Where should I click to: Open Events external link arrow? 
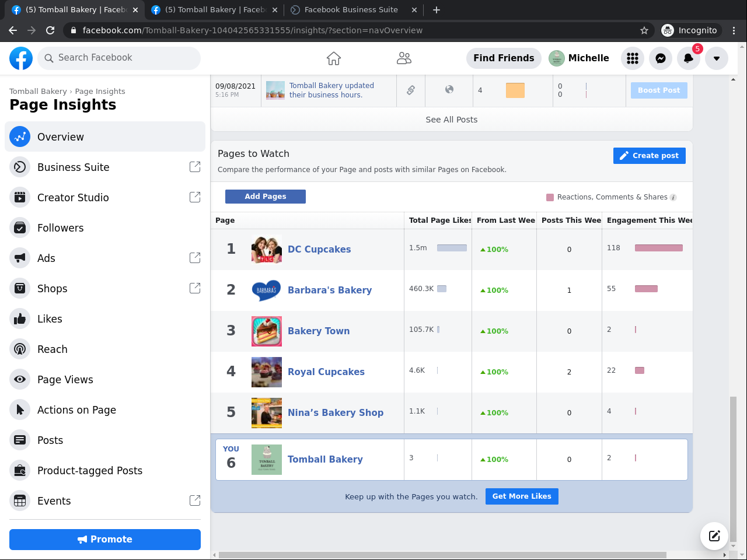coord(195,501)
